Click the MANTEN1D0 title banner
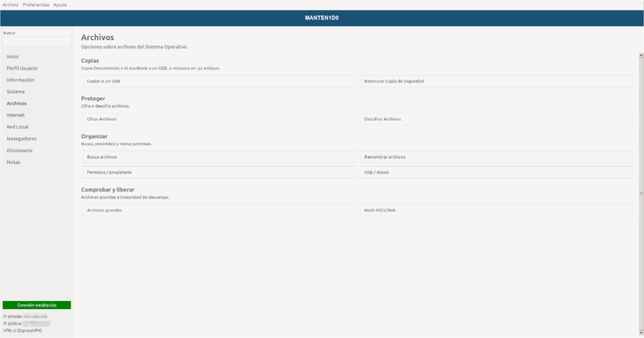 pos(322,18)
